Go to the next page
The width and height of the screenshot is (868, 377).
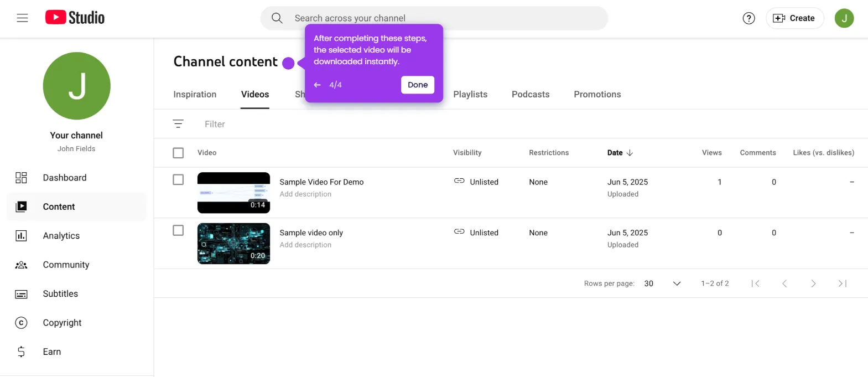(x=813, y=283)
